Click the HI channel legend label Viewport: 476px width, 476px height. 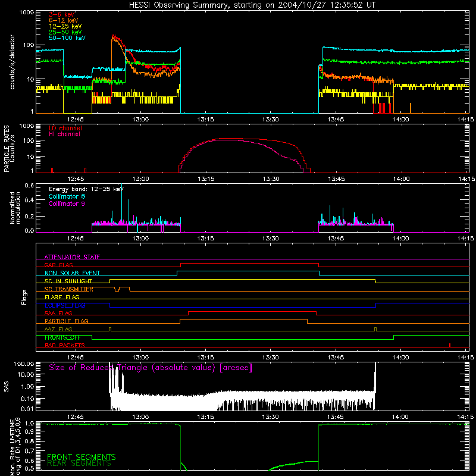[x=64, y=134]
